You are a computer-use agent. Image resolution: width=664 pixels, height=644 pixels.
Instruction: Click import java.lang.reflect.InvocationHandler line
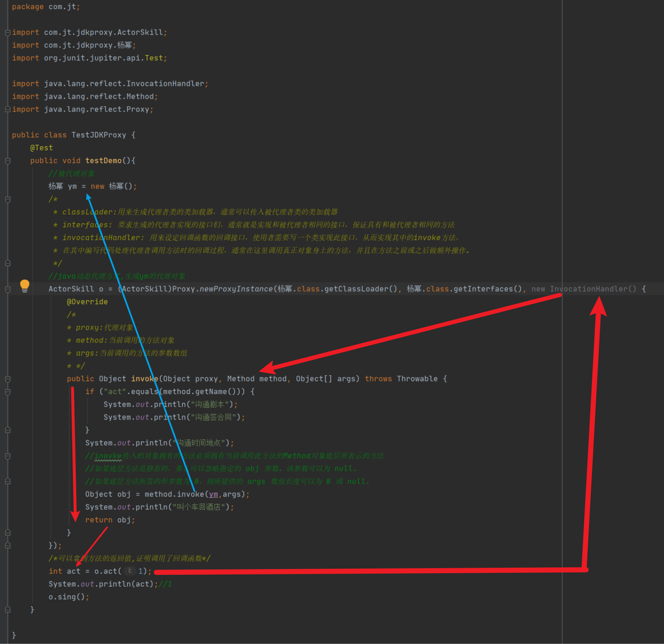110,84
